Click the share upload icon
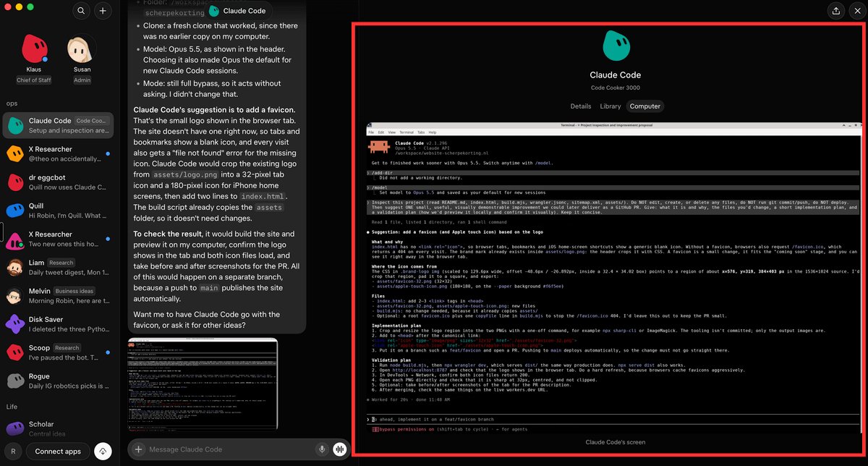This screenshot has width=868, height=466. [x=835, y=11]
